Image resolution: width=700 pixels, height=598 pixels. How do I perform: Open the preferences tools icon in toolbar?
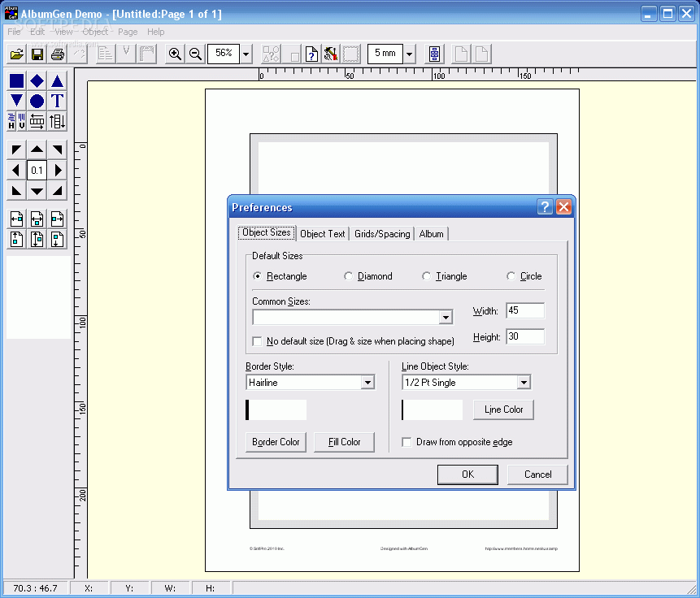331,54
